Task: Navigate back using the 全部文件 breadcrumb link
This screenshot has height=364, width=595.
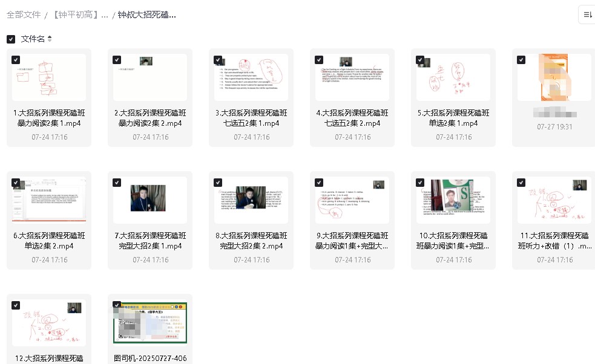Action: tap(24, 15)
